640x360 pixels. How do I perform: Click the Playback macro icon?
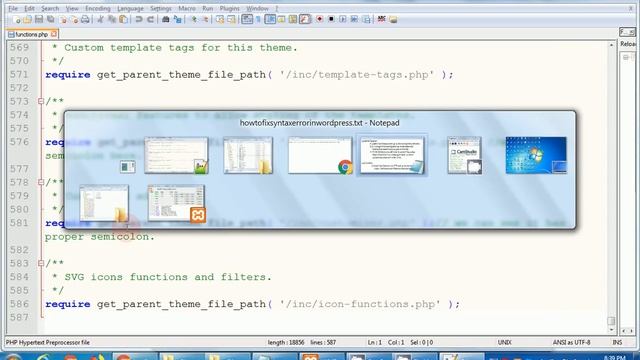(343, 19)
